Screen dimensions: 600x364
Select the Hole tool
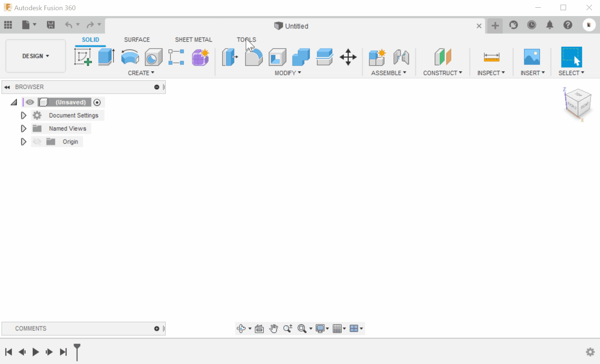153,57
